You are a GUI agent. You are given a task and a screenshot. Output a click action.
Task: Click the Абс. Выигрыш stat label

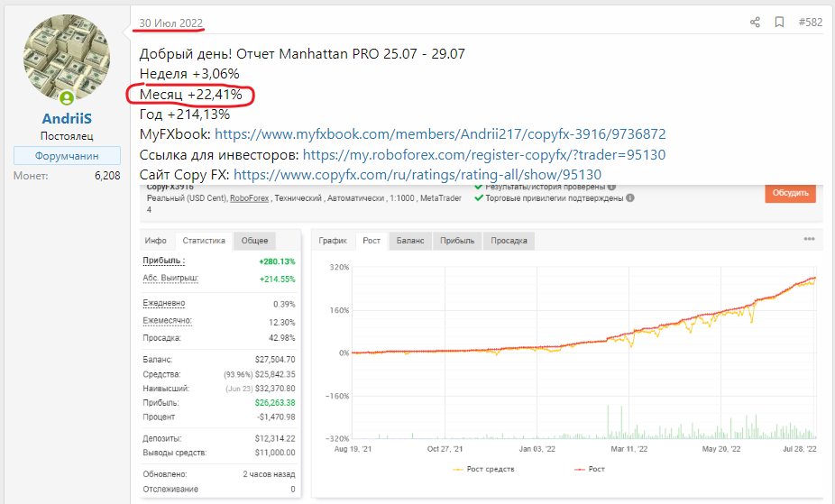170,279
